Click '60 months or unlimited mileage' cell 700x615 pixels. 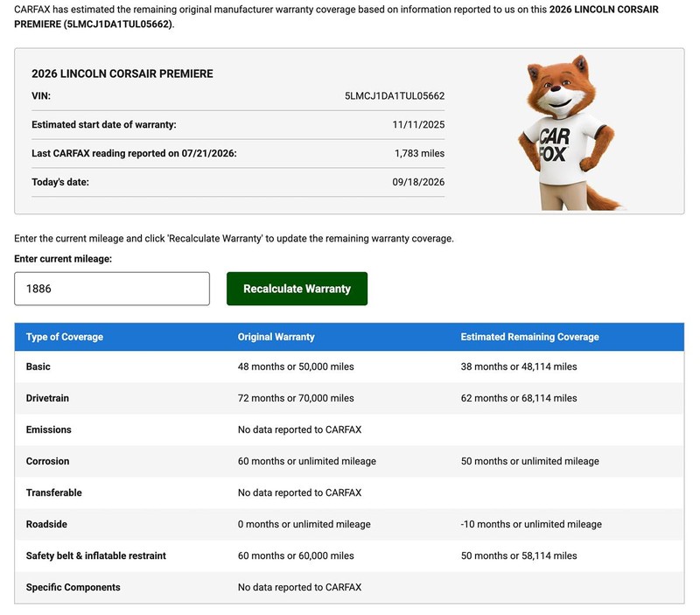pos(307,461)
